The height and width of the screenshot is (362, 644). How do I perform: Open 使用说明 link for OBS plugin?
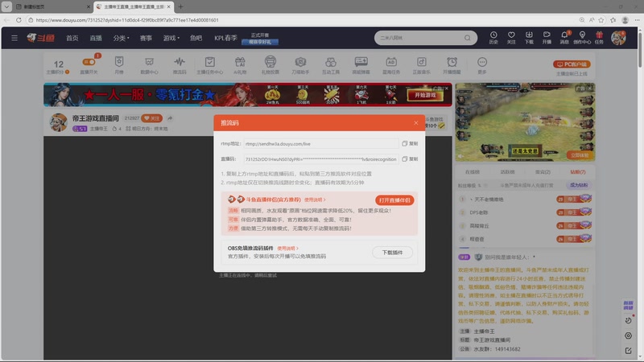point(287,249)
